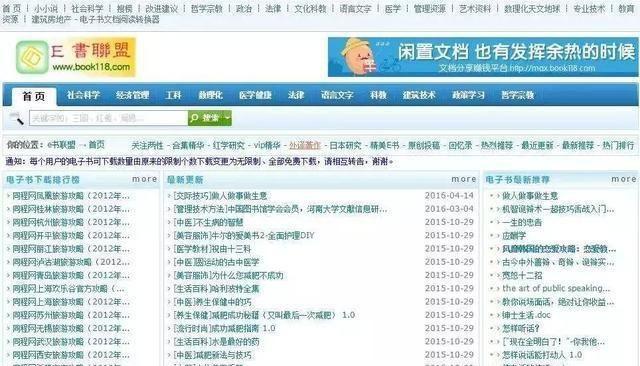This screenshot has width=640, height=366.
Task: Focus the keyword search input field
Action: point(109,118)
